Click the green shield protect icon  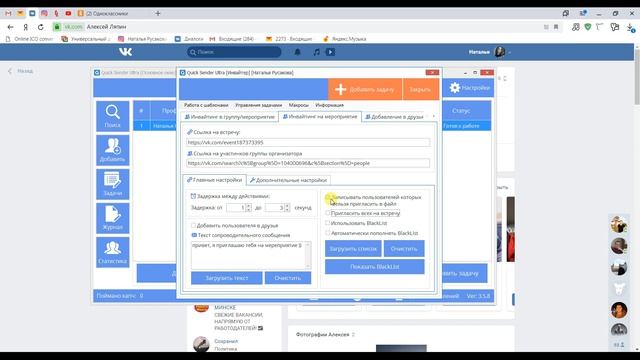point(588,27)
